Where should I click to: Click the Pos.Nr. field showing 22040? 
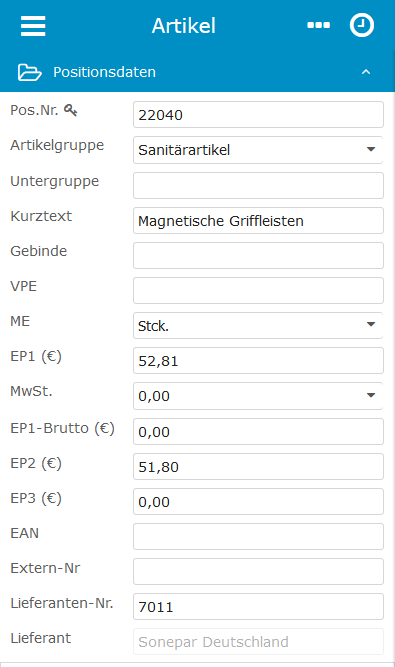(258, 114)
